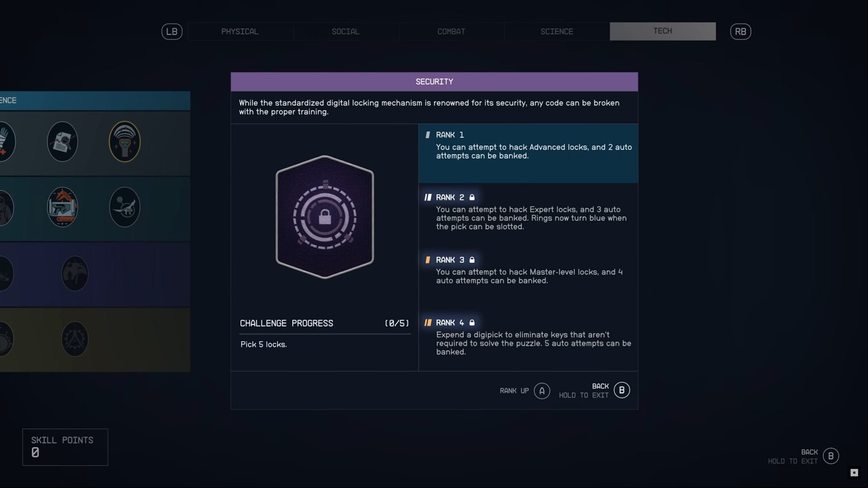
Task: Select the Research Methods document skill icon
Action: pos(62,142)
